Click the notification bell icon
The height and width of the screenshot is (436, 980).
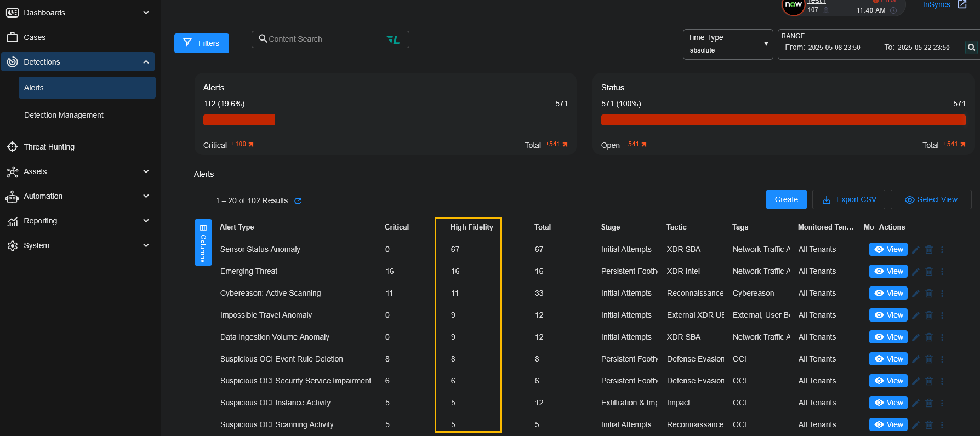tap(826, 10)
